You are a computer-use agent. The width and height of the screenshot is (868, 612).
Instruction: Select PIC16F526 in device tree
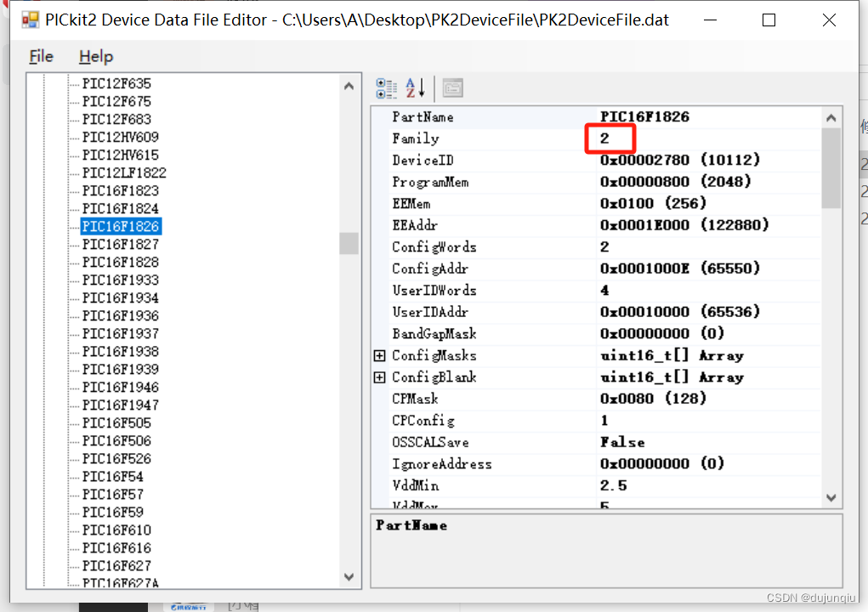click(x=116, y=459)
